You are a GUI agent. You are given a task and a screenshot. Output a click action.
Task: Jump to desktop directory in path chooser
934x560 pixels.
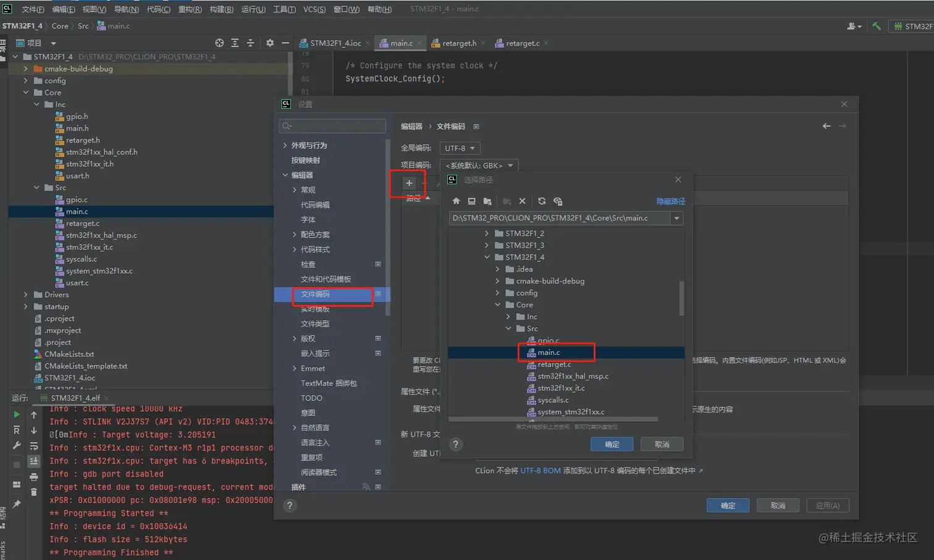pos(471,201)
